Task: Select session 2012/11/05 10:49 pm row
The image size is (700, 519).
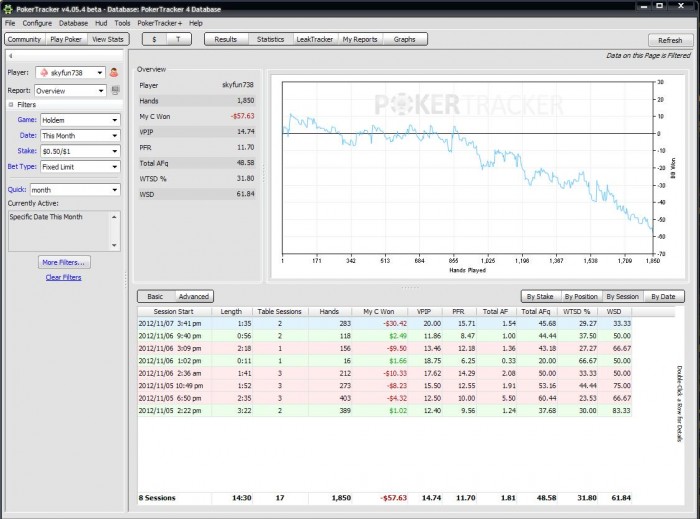Action: 384,386
